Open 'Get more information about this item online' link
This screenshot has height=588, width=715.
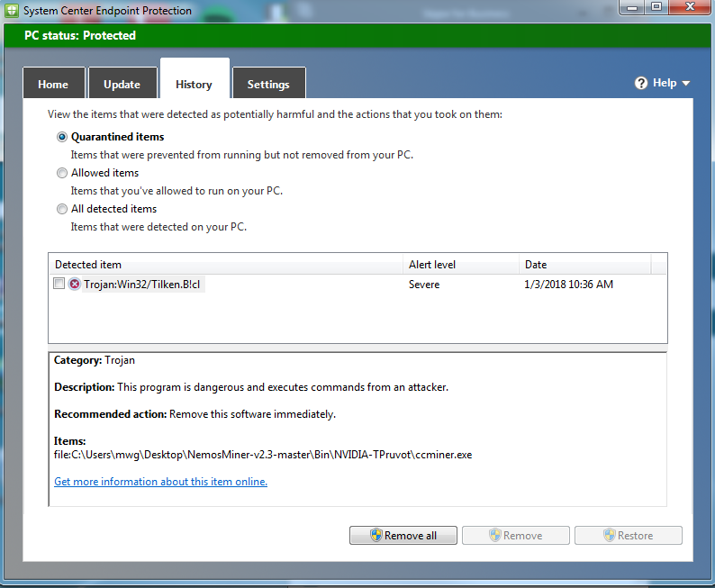click(x=160, y=482)
